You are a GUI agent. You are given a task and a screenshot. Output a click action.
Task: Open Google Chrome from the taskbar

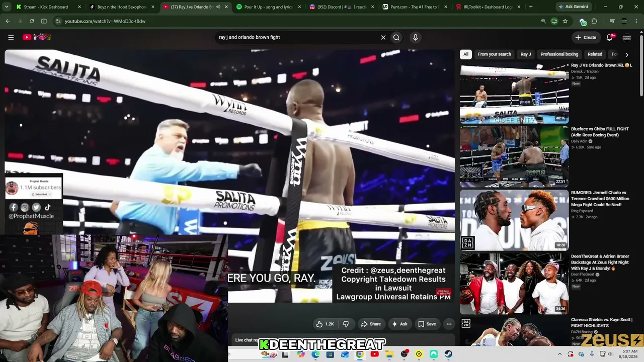360,354
